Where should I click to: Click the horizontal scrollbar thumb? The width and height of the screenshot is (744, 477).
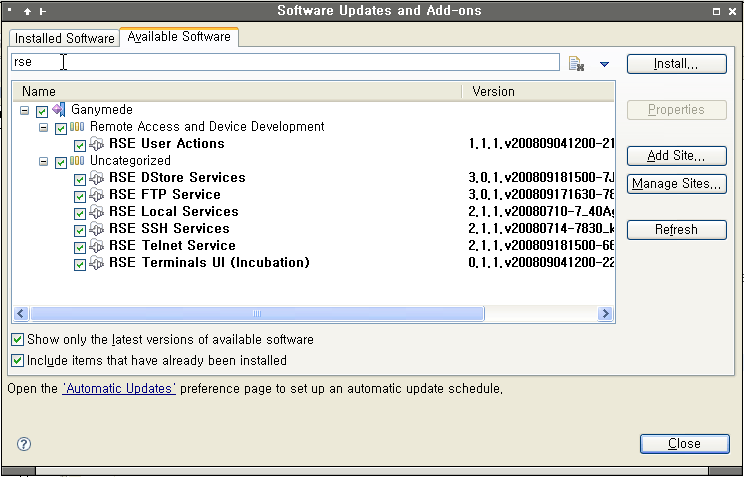[x=257, y=313]
